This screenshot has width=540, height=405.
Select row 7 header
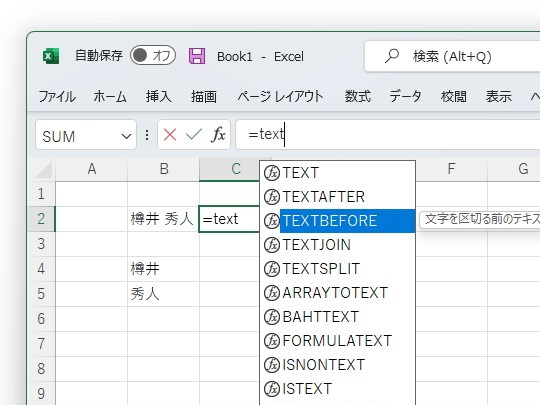click(41, 344)
